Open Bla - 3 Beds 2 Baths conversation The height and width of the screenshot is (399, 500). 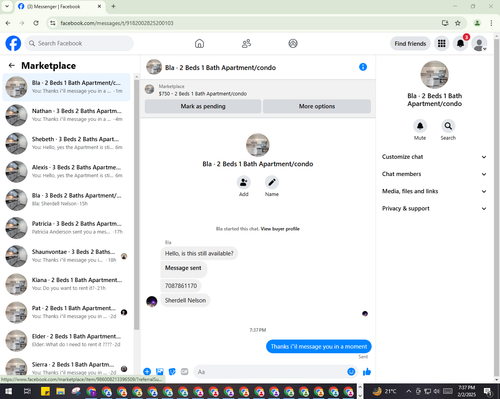(x=66, y=200)
